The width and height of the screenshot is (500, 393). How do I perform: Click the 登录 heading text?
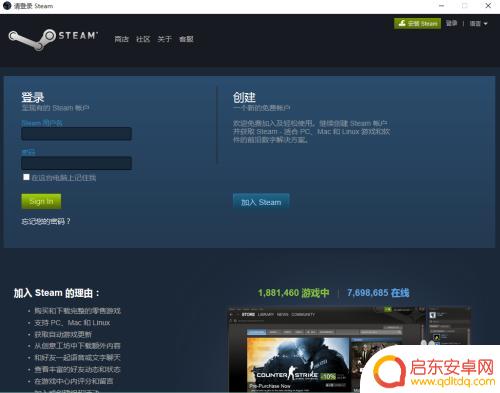[33, 97]
